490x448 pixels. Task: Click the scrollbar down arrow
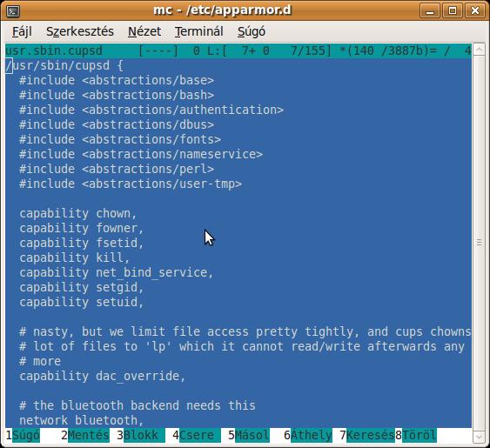point(479,436)
